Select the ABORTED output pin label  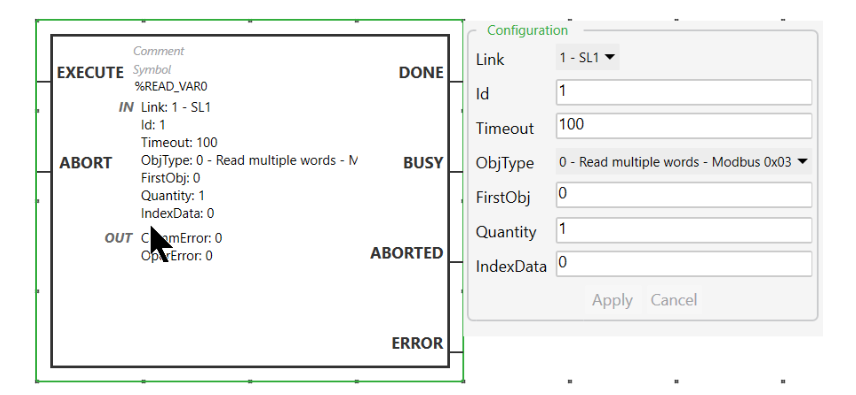[x=407, y=253]
